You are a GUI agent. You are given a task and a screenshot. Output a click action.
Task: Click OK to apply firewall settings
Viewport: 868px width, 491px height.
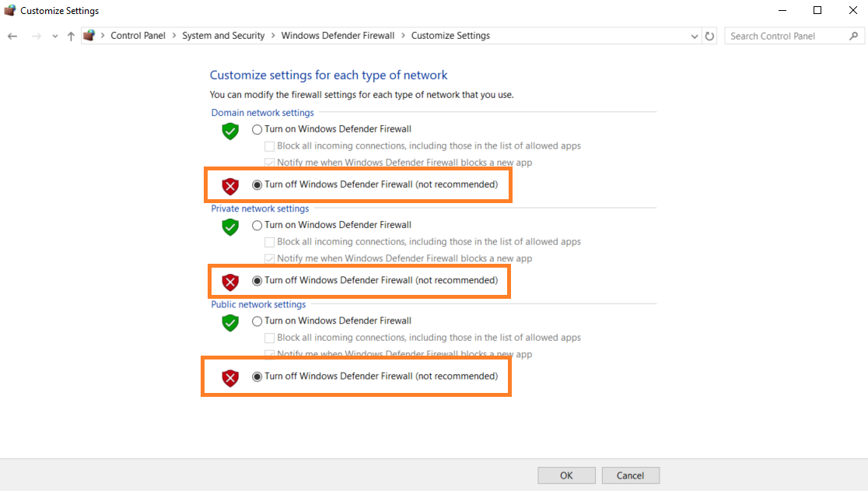[566, 475]
